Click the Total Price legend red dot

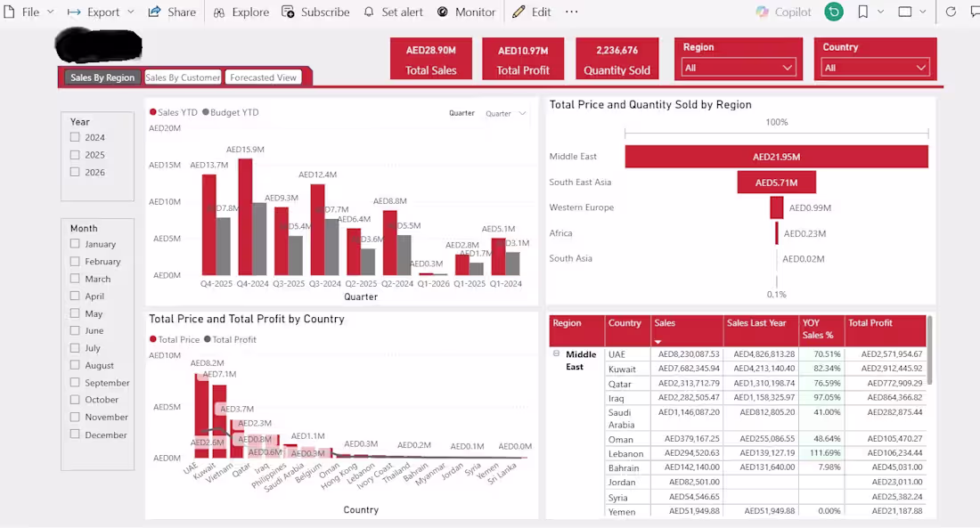click(x=153, y=339)
